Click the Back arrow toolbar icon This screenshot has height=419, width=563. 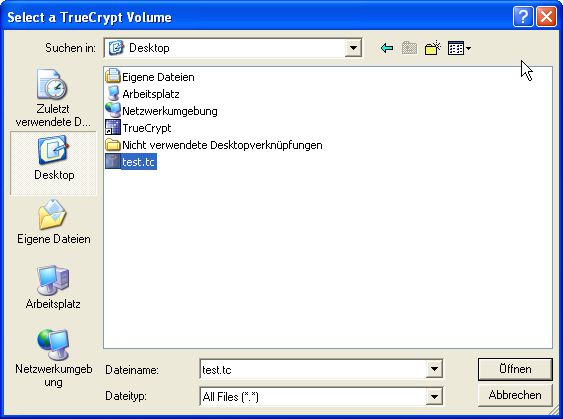tap(387, 48)
